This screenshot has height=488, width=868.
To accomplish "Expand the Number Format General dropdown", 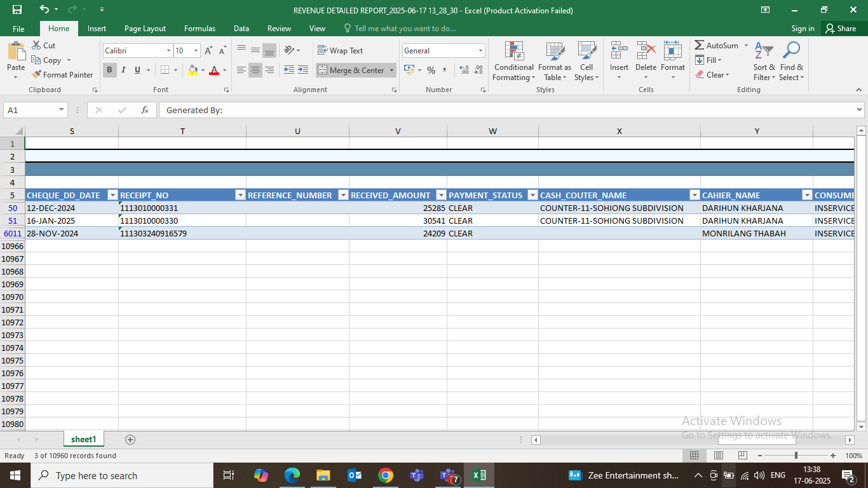I will 480,51.
